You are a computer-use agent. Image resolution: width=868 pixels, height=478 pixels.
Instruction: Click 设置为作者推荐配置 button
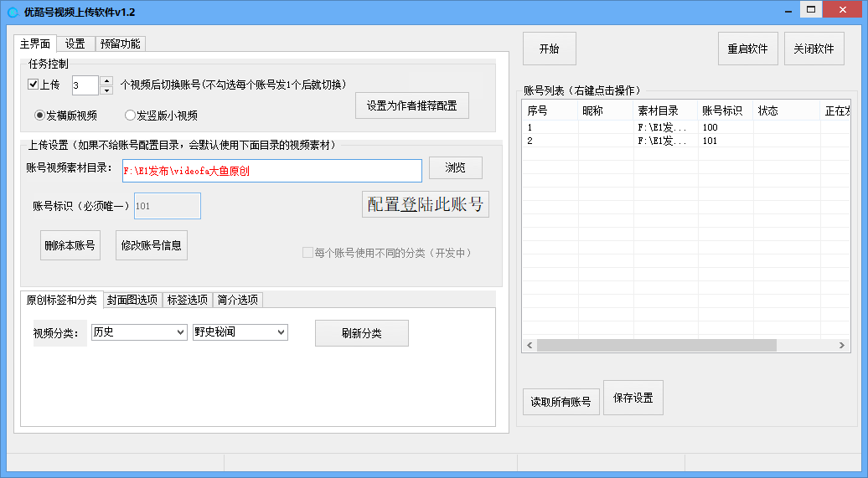click(412, 105)
